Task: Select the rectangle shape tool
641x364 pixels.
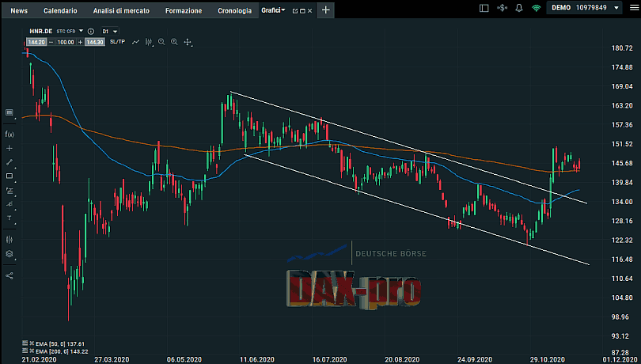Action: click(9, 176)
